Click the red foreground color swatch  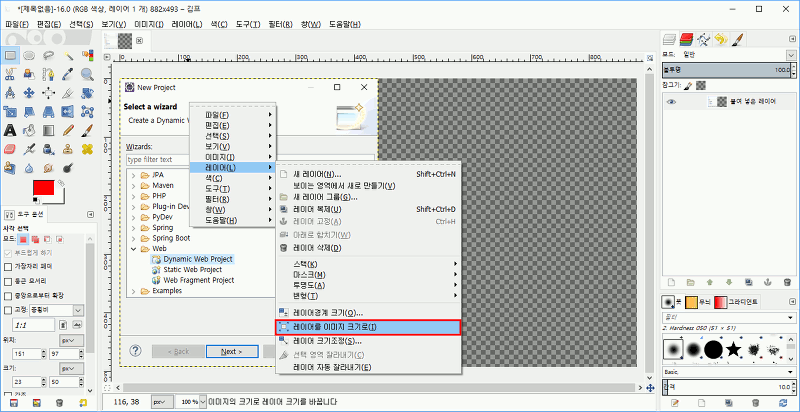(x=43, y=189)
